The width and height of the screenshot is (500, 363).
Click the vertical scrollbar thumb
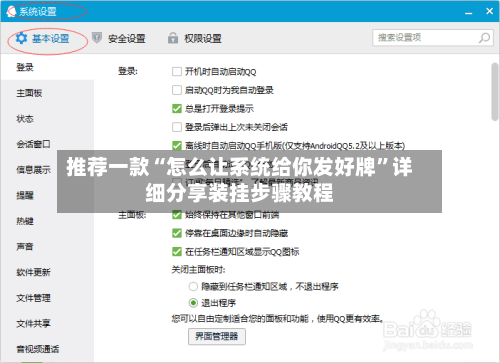pyautogui.click(x=495, y=91)
